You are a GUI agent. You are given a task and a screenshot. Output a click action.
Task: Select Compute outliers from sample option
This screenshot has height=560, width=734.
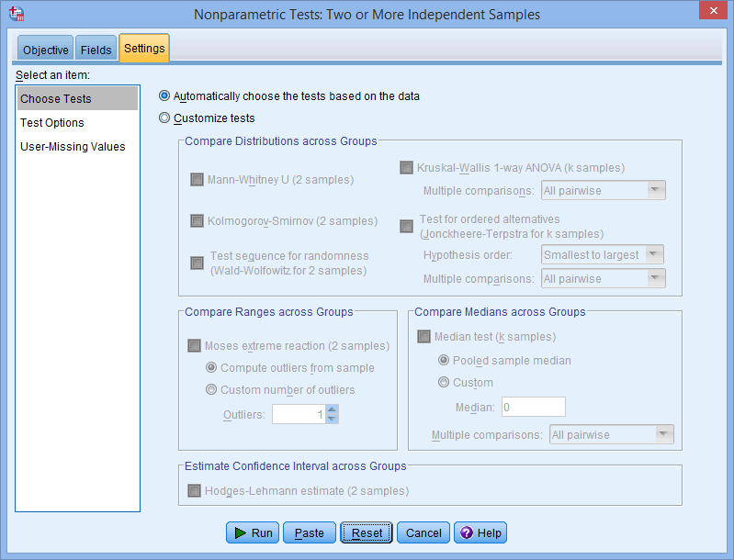(211, 368)
